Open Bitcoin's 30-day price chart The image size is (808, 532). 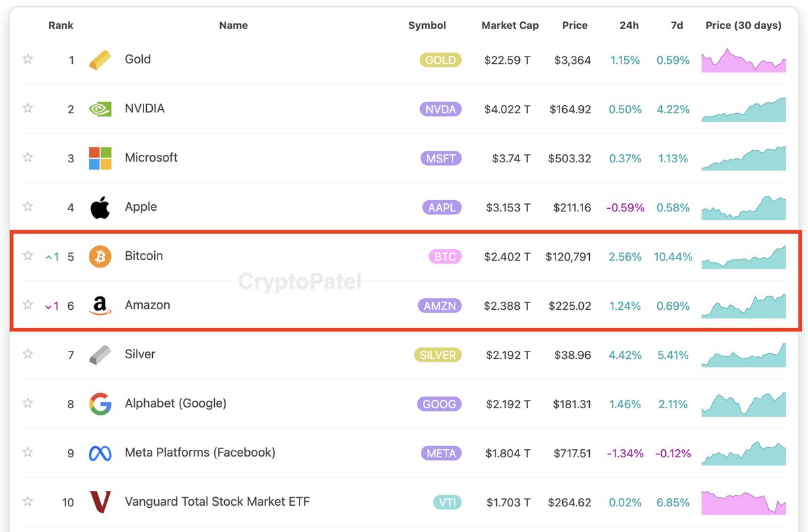point(743,257)
